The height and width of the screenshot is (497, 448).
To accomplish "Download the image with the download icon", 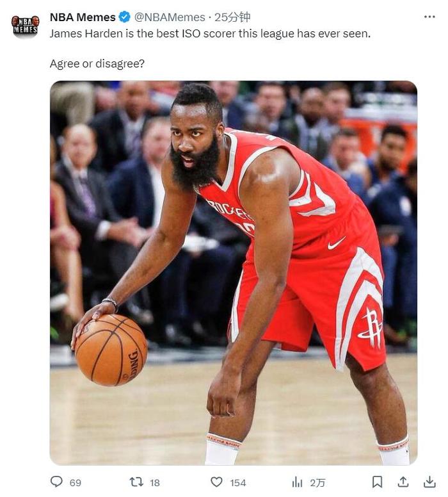I will (x=429, y=482).
